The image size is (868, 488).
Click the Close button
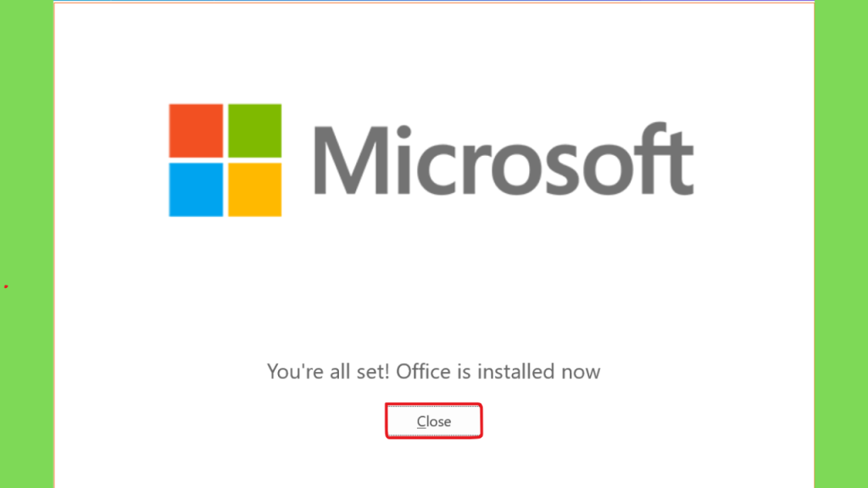(433, 421)
